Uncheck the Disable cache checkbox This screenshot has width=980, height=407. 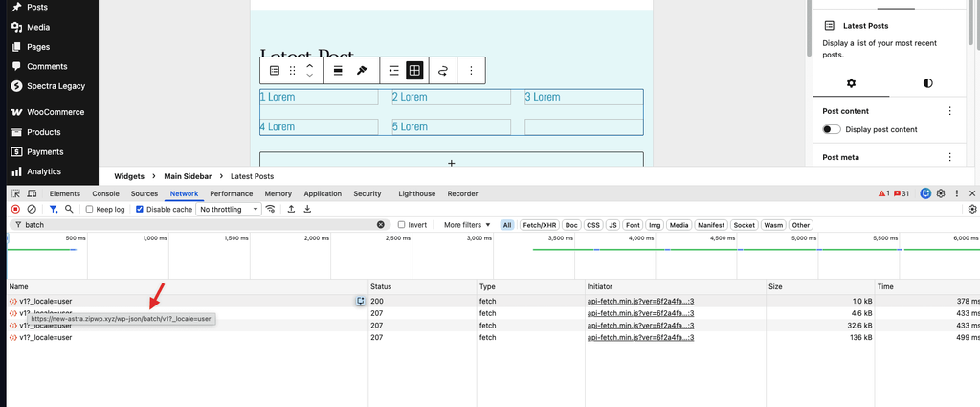(140, 210)
